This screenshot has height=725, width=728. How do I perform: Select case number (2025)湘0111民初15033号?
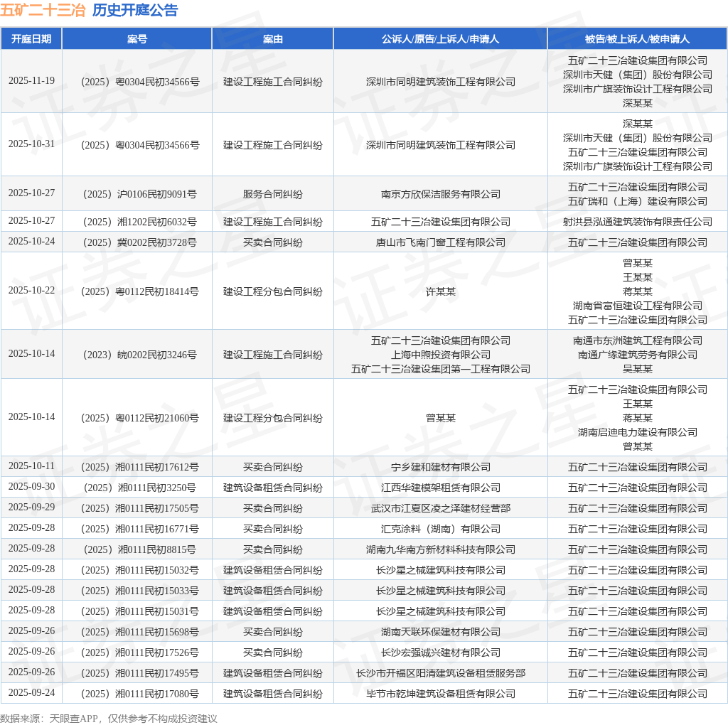tap(140, 591)
